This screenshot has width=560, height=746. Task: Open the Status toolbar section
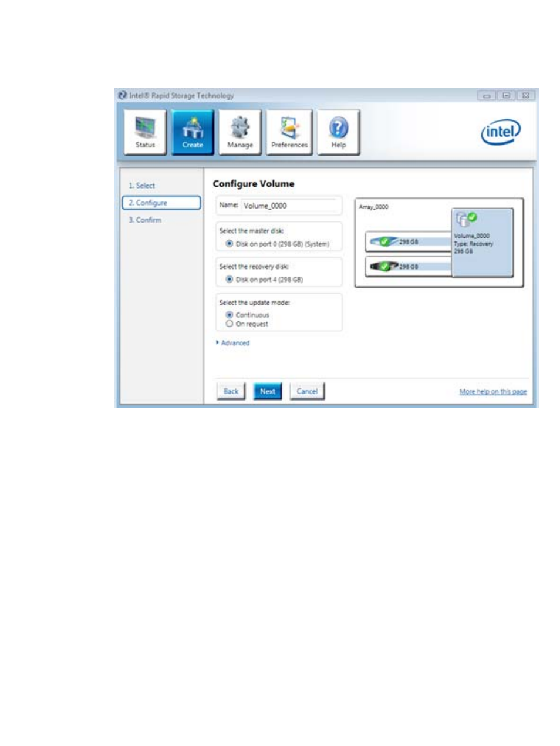pos(145,132)
